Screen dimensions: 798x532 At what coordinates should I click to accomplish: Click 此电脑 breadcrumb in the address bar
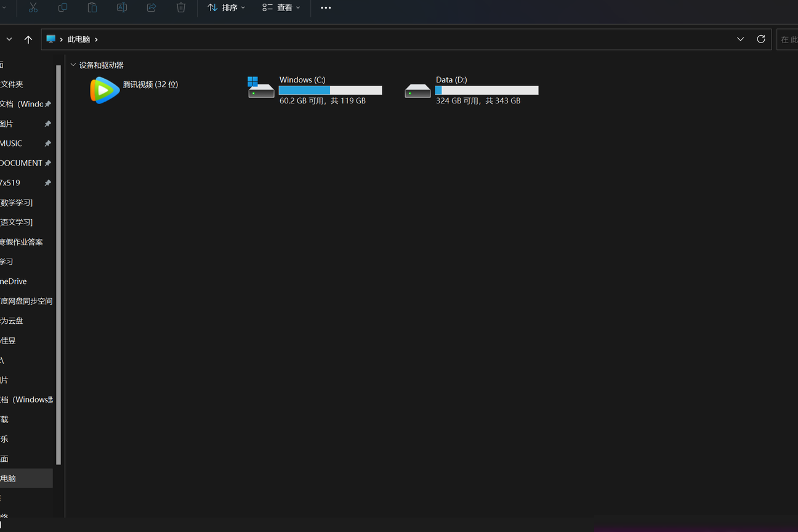tap(79, 39)
